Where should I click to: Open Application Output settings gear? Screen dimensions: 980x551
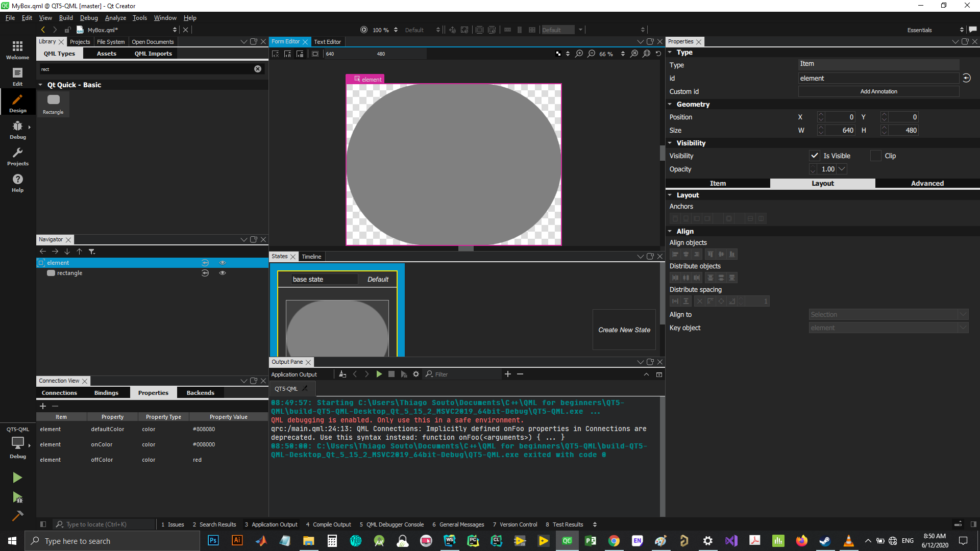click(416, 374)
